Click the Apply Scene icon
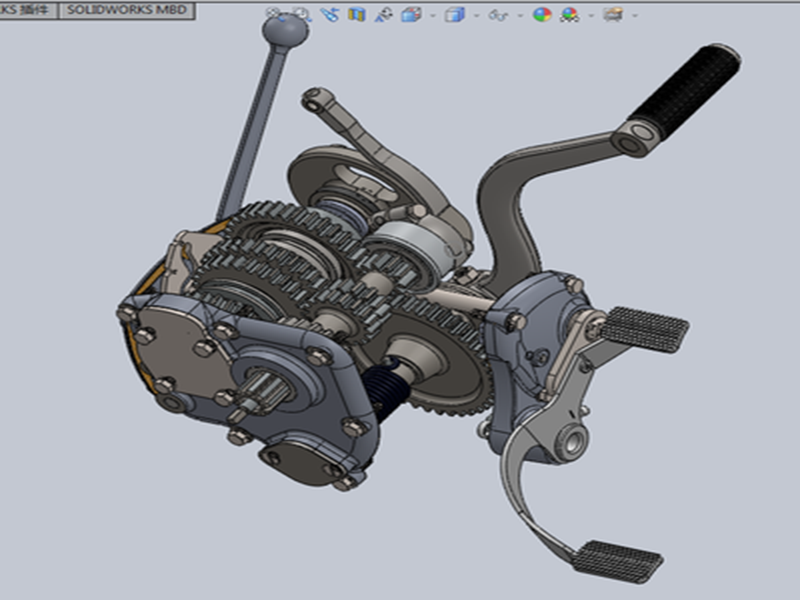The height and width of the screenshot is (600, 800). (570, 15)
